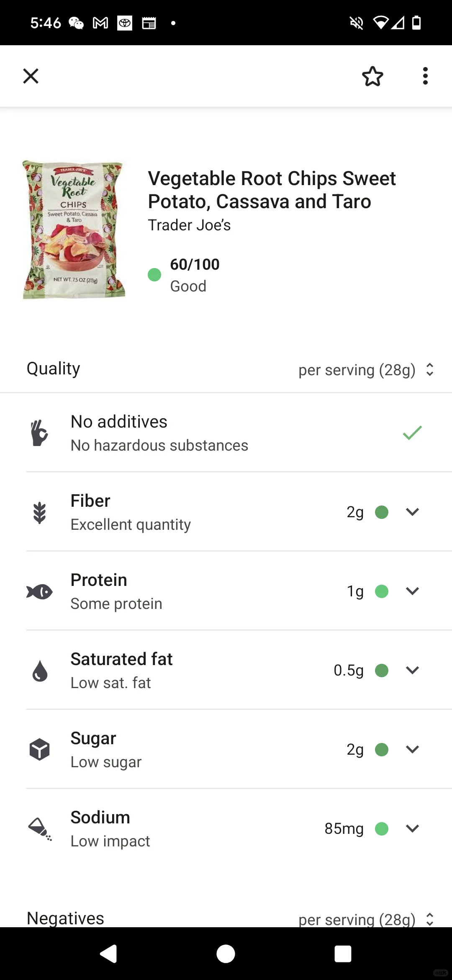Open the three-dot overflow menu

coord(425,76)
